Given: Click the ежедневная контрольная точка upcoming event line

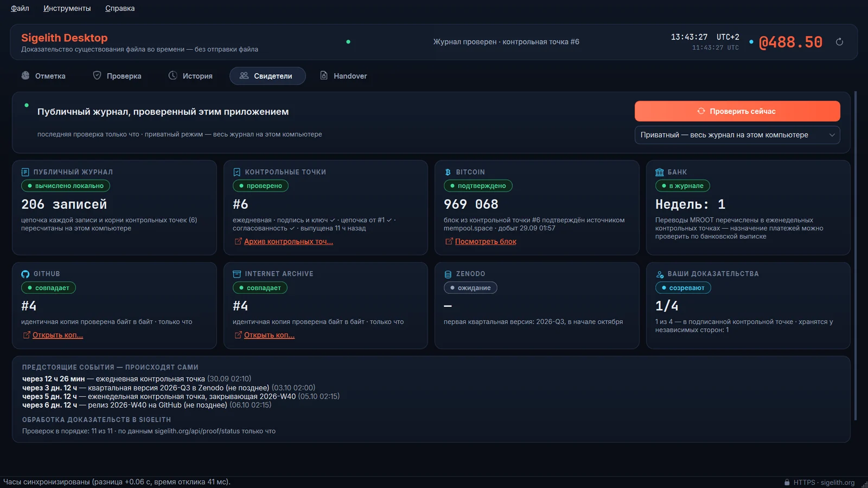Looking at the screenshot, I should click(137, 379).
